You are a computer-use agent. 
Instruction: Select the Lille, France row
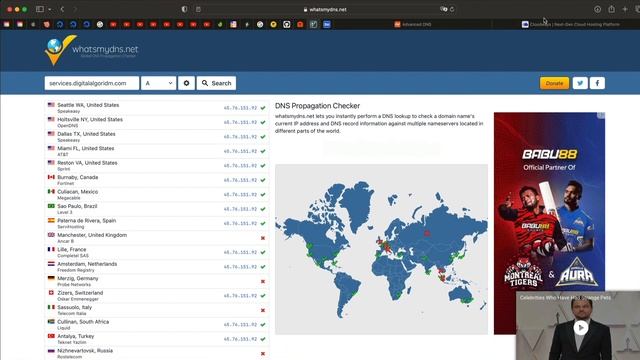point(157,252)
